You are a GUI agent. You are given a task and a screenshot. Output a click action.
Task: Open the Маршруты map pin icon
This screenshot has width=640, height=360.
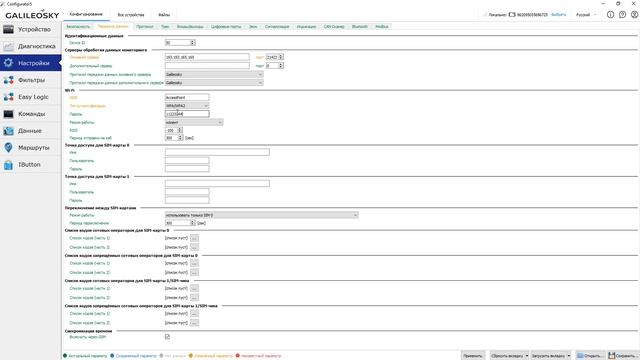pos(8,148)
